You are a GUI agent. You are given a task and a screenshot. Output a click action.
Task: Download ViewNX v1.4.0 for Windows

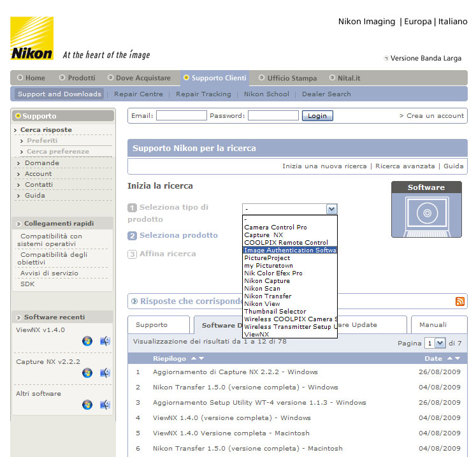coord(87,341)
